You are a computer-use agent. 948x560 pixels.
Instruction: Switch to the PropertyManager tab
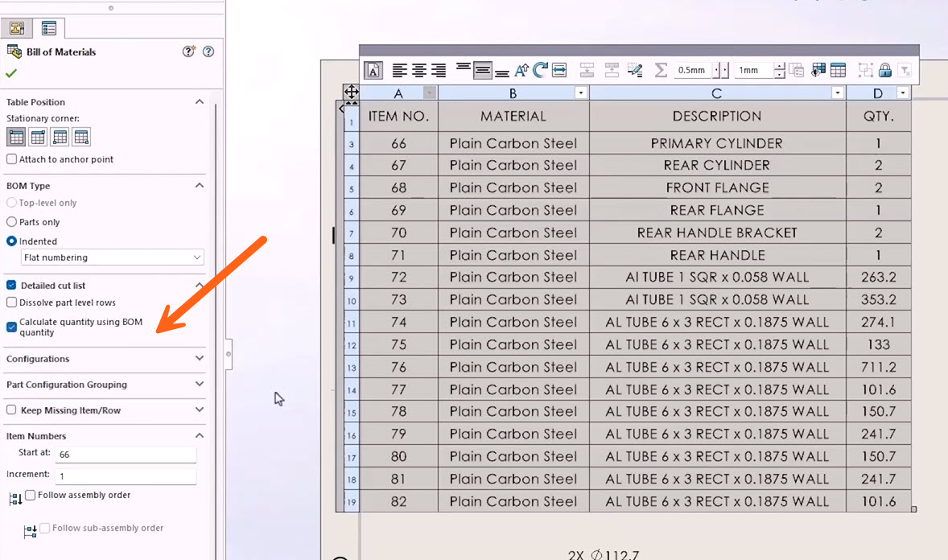click(x=49, y=28)
